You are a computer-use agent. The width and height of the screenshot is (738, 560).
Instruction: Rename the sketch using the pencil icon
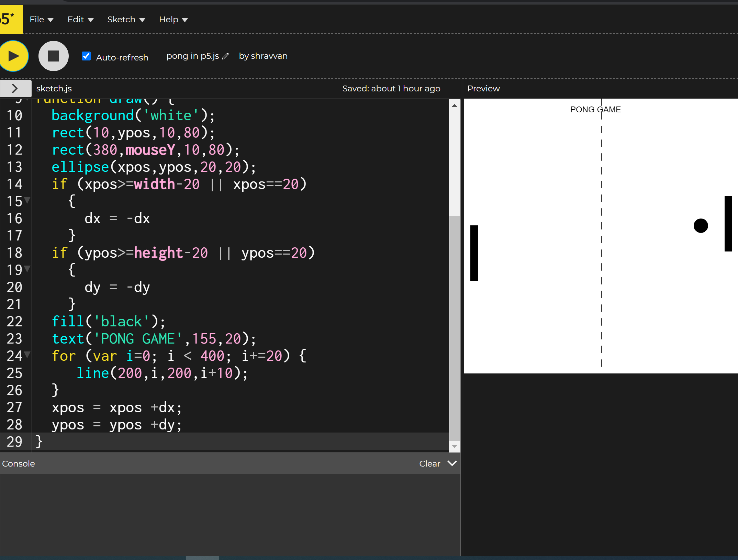(225, 56)
